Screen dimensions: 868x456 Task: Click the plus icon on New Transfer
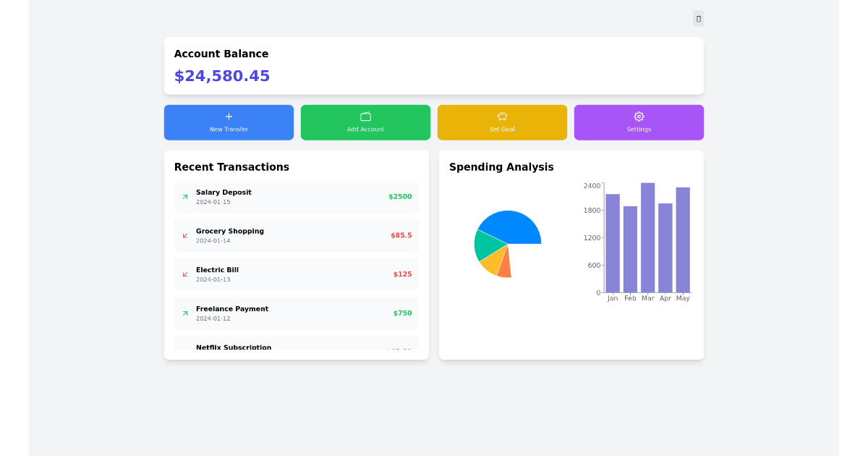pos(229,117)
